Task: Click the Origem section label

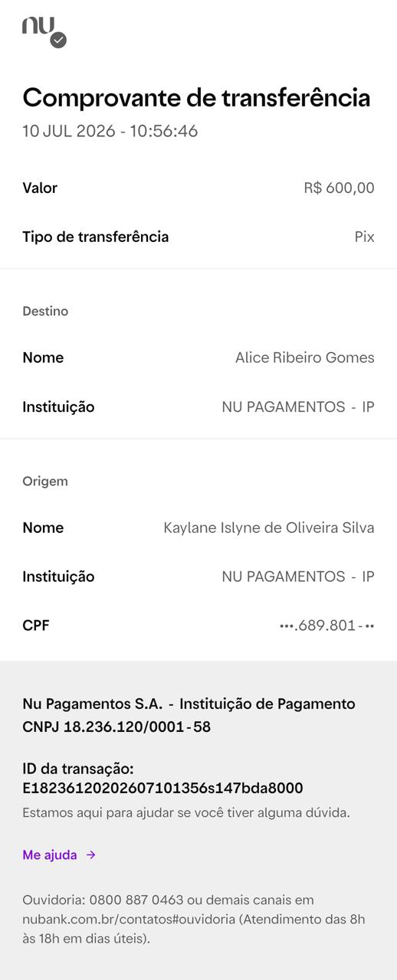Action: [45, 481]
